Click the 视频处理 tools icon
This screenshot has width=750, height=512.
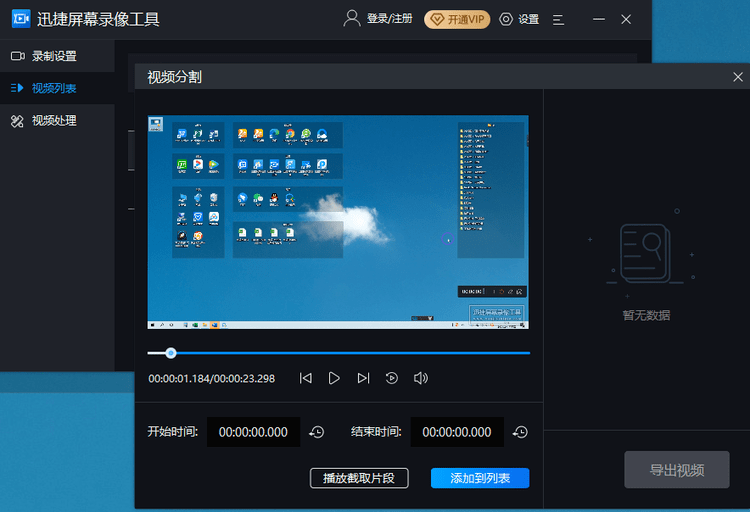[17, 121]
